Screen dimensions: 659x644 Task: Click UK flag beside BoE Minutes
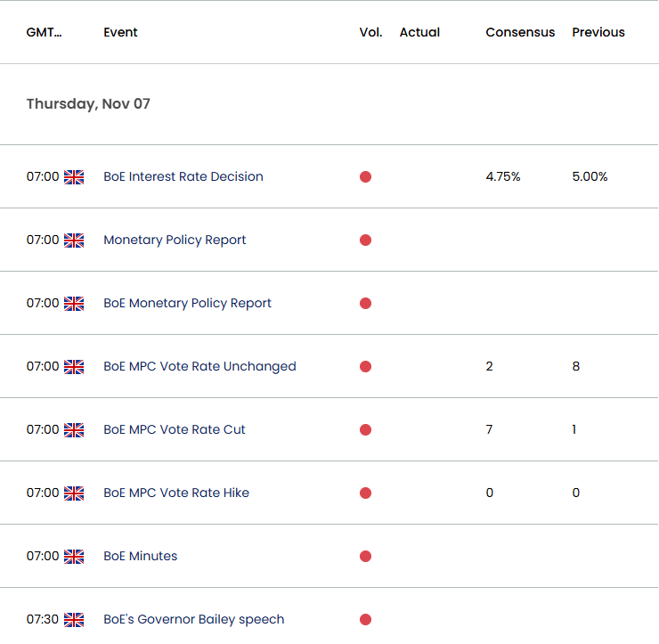[74, 557]
